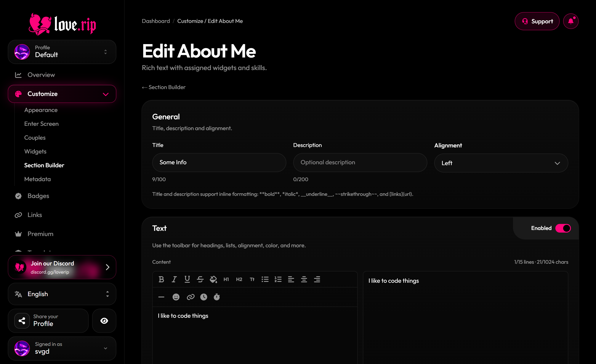Open Metadata in the sidebar
Image resolution: width=596 pixels, height=364 pixels.
pos(37,179)
